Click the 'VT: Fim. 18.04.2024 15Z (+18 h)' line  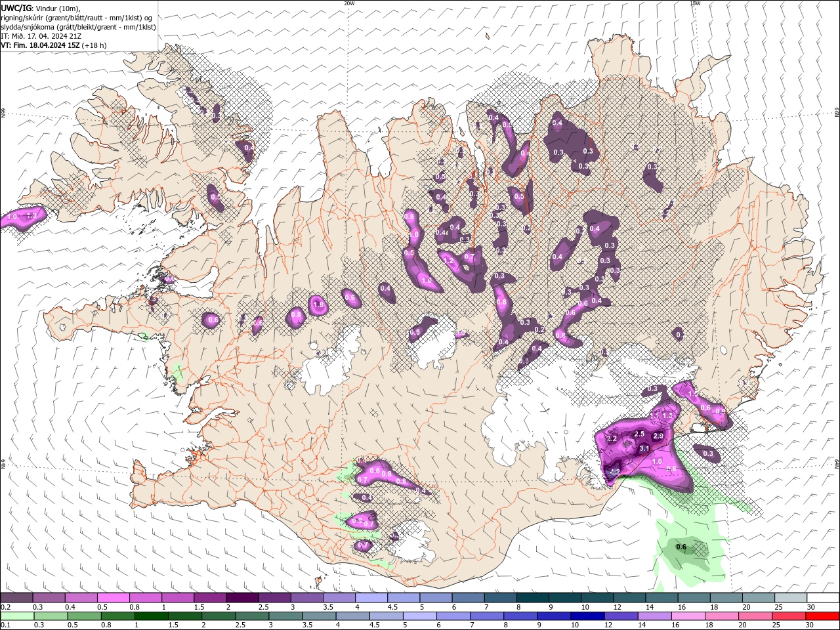(x=54, y=45)
